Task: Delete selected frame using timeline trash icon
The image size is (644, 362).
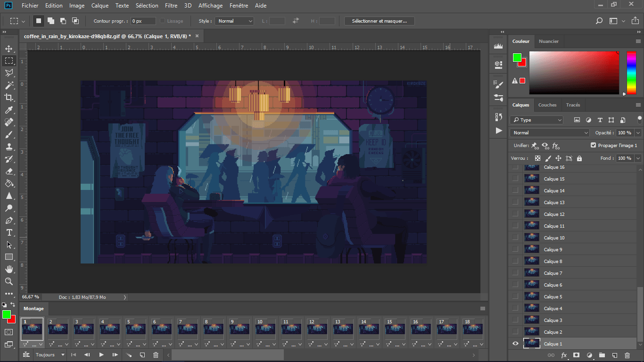Action: (156, 355)
